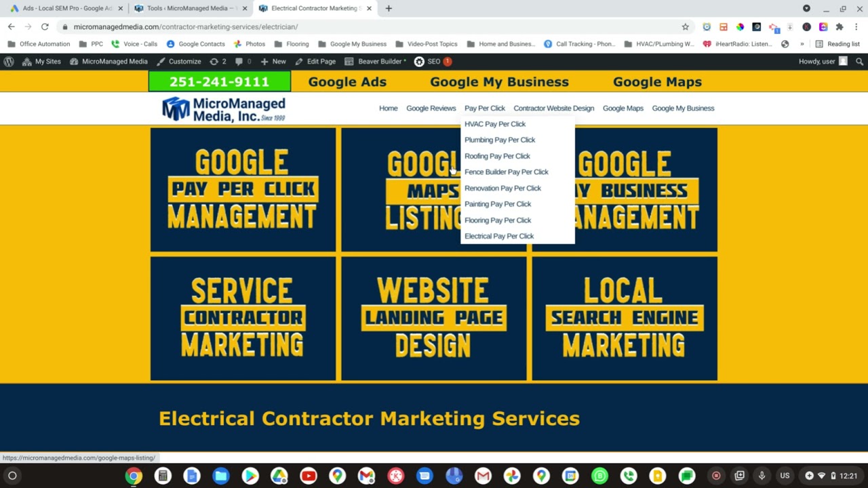Launch Beaver Builder from admin bar
The width and height of the screenshot is (868, 488).
coord(376,61)
